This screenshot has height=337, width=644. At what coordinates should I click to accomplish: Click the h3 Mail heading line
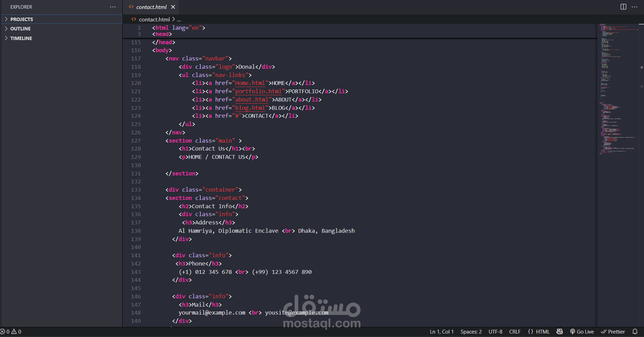pyautogui.click(x=200, y=305)
